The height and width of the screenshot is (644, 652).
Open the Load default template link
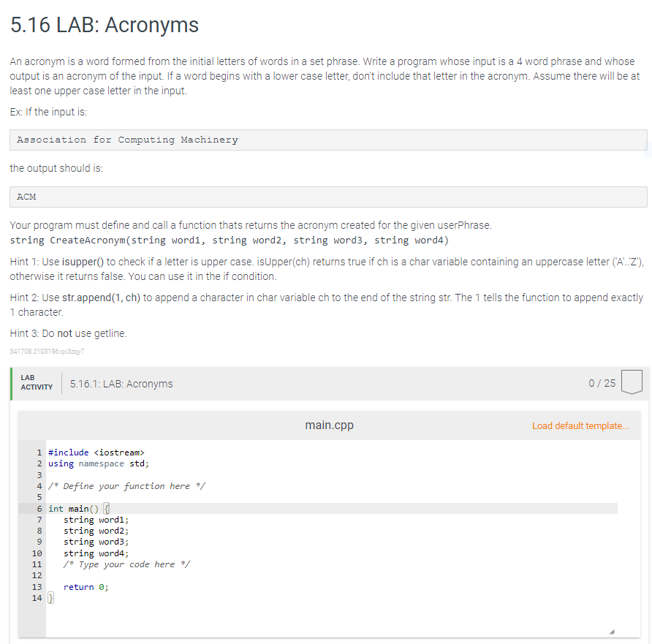(x=580, y=425)
